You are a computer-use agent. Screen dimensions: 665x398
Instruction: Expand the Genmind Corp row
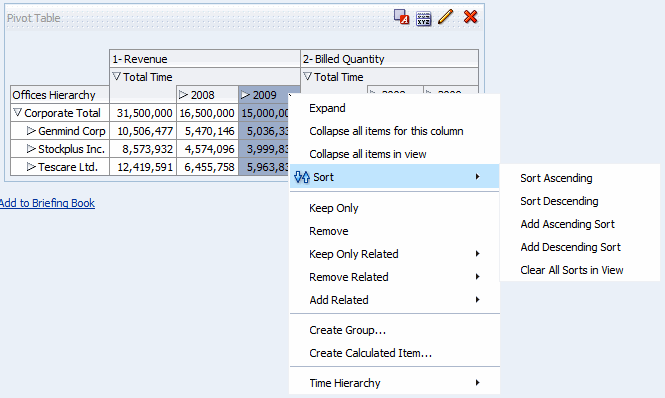31,130
